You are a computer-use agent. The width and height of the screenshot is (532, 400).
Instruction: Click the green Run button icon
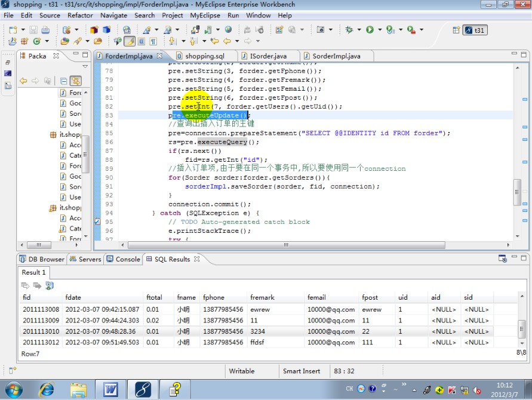(370, 29)
